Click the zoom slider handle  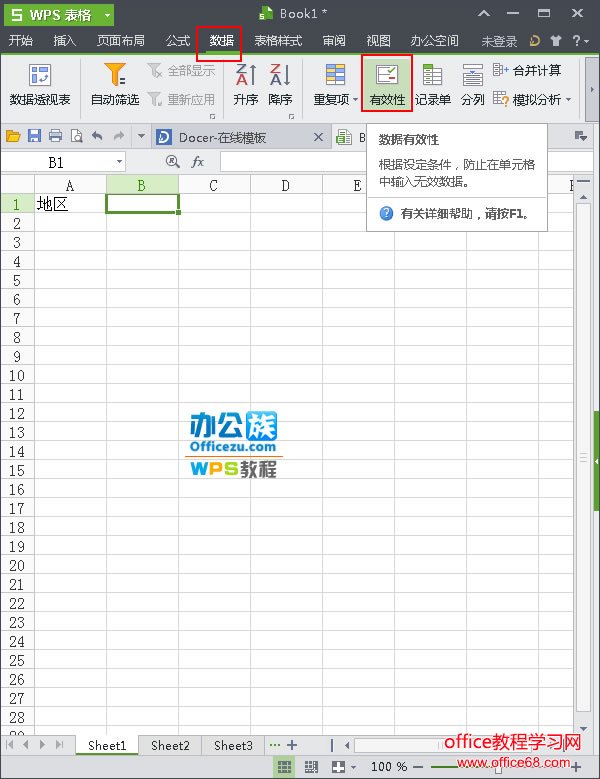coord(497,768)
